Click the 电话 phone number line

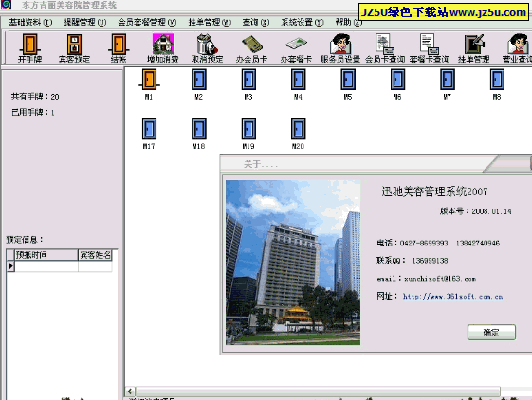point(438,243)
